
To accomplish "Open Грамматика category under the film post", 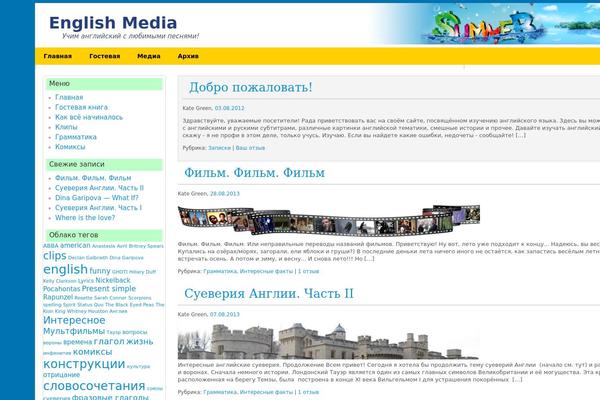I will pyautogui.click(x=220, y=271).
